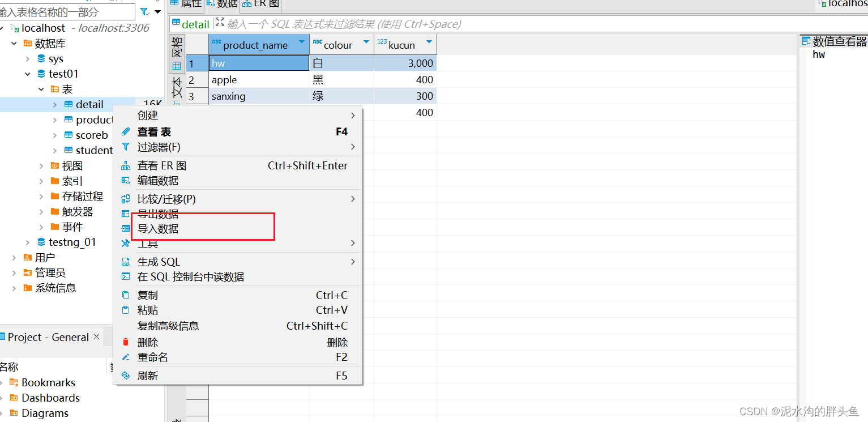Click the pencil icon for 重命名

click(x=126, y=357)
